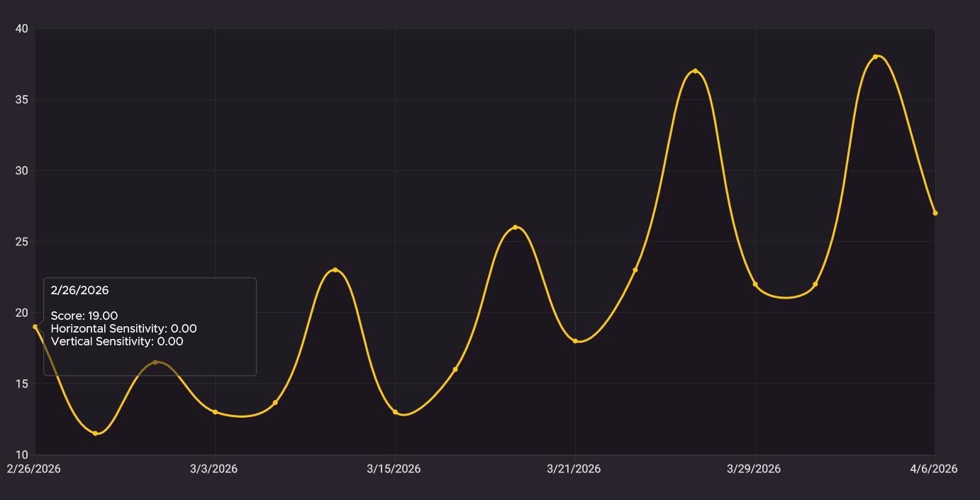
Task: Select the first data point on 2/26/2026
Action: point(36,327)
